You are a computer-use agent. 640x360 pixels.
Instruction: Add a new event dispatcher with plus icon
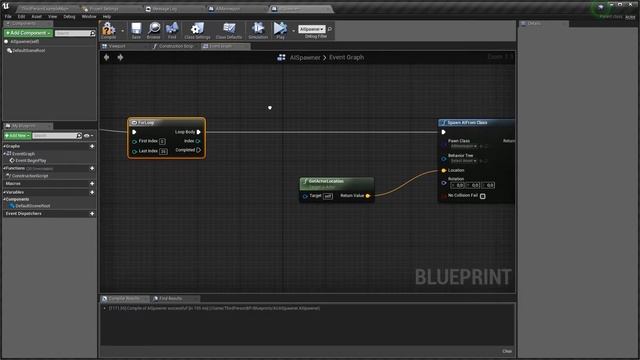pyautogui.click(x=92, y=213)
